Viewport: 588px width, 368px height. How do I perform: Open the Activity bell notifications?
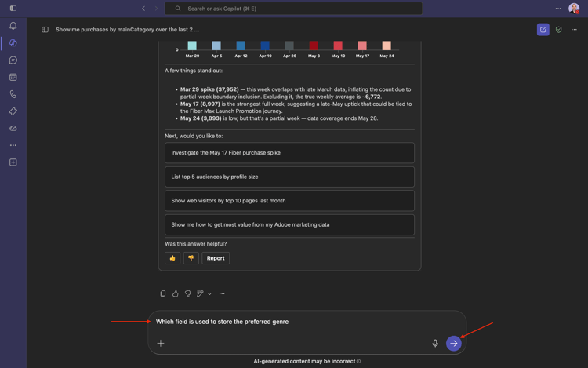coord(13,26)
